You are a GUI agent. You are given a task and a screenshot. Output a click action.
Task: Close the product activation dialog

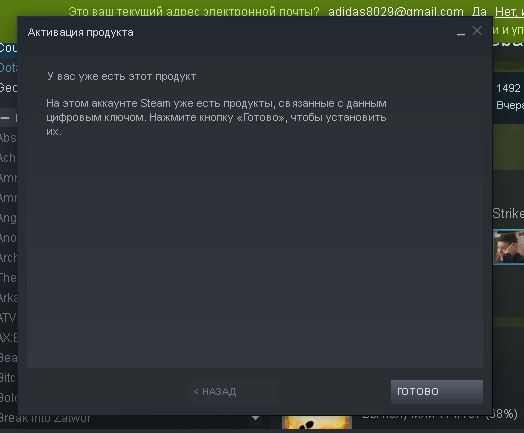tap(477, 31)
